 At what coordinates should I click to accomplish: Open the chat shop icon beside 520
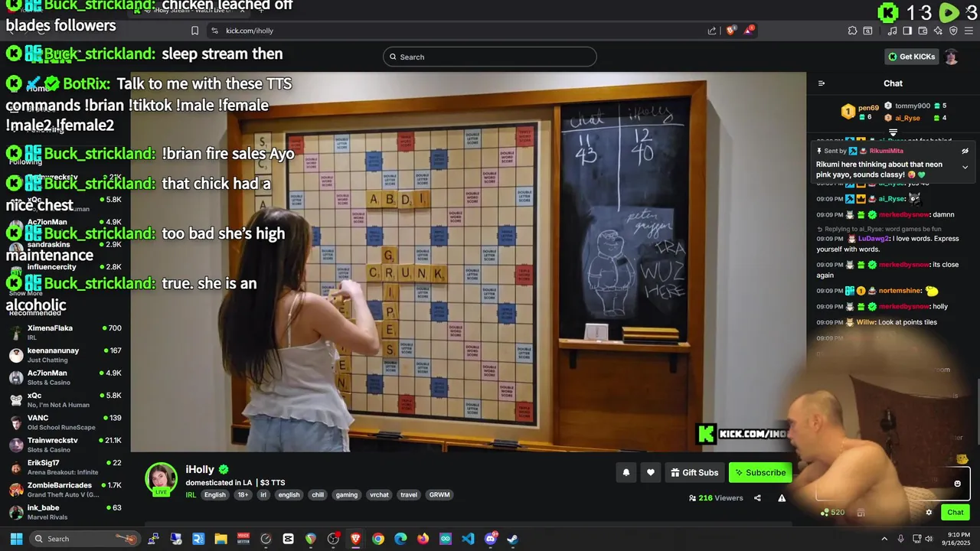(x=861, y=512)
